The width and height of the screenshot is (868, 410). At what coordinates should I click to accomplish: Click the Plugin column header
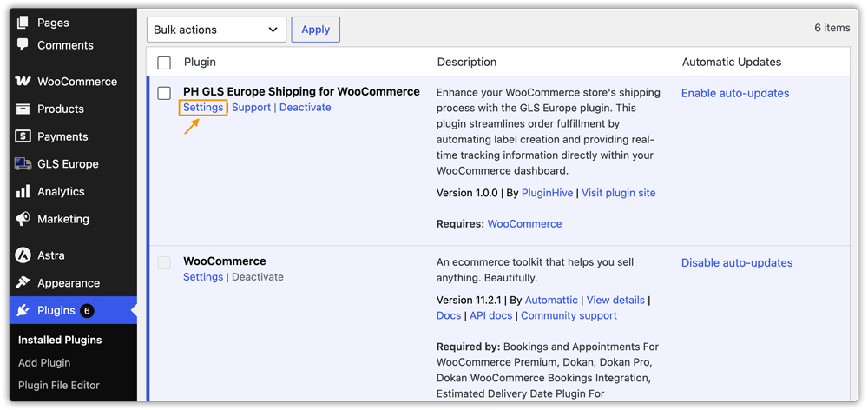(200, 62)
